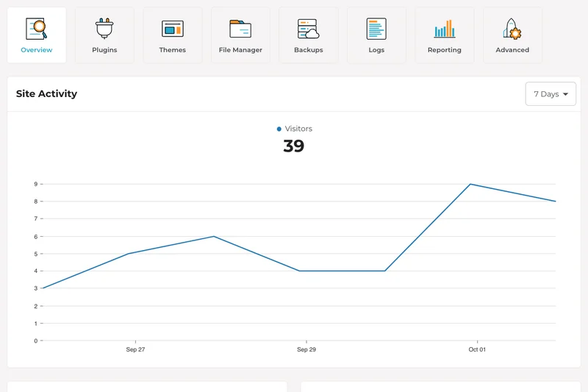Select the Advanced rocket gear icon
Screen dimensions: 588x392
click(512, 29)
